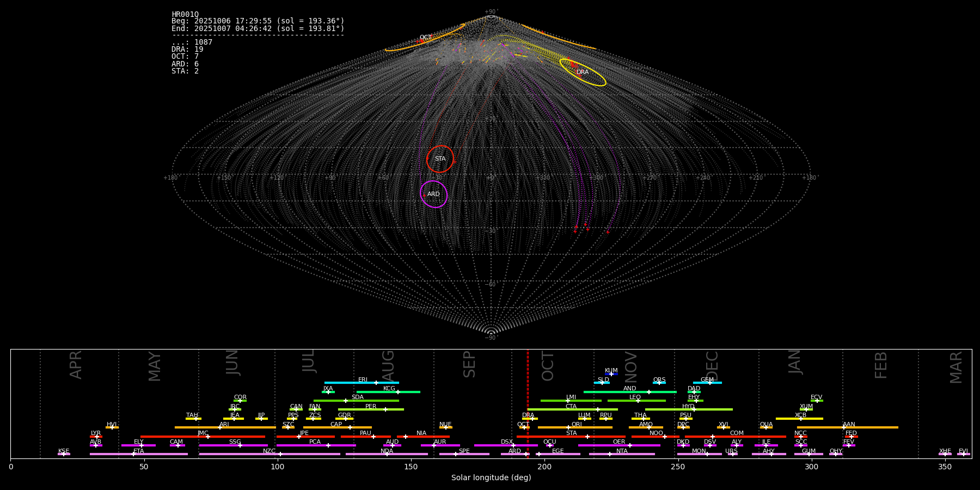Image resolution: width=980 pixels, height=490 pixels.
Task: Click the LYR shower label in timeline
Action: pyautogui.click(x=96, y=433)
